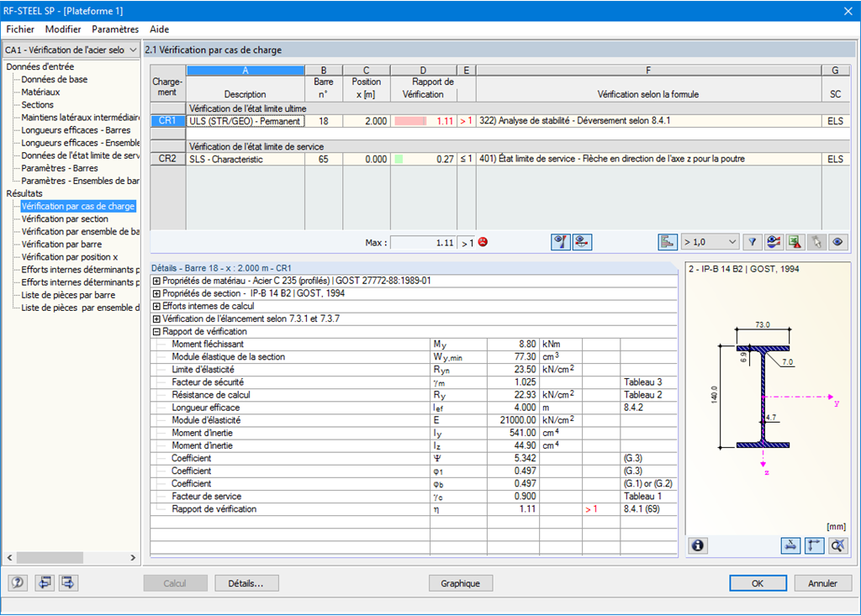
Task: Click the green ratio bar in CR2 row
Action: pos(399,159)
